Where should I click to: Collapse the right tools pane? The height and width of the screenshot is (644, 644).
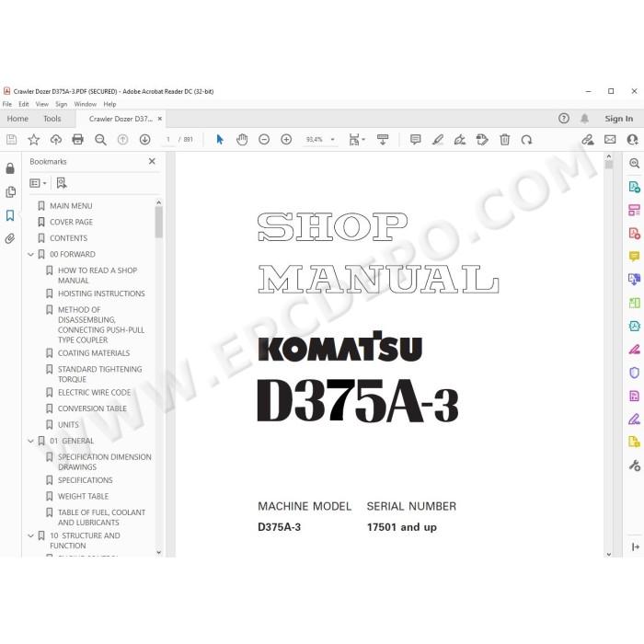636,546
